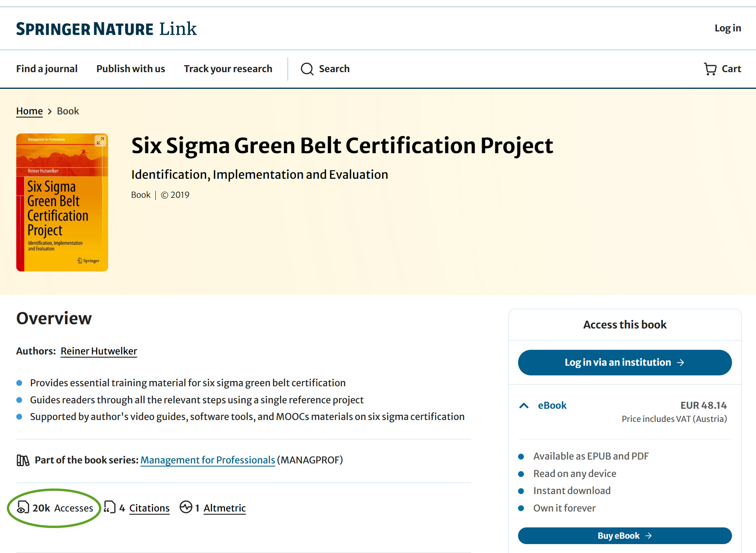Open Reiner Hutwelker author link
The width and height of the screenshot is (756, 553).
coord(99,351)
